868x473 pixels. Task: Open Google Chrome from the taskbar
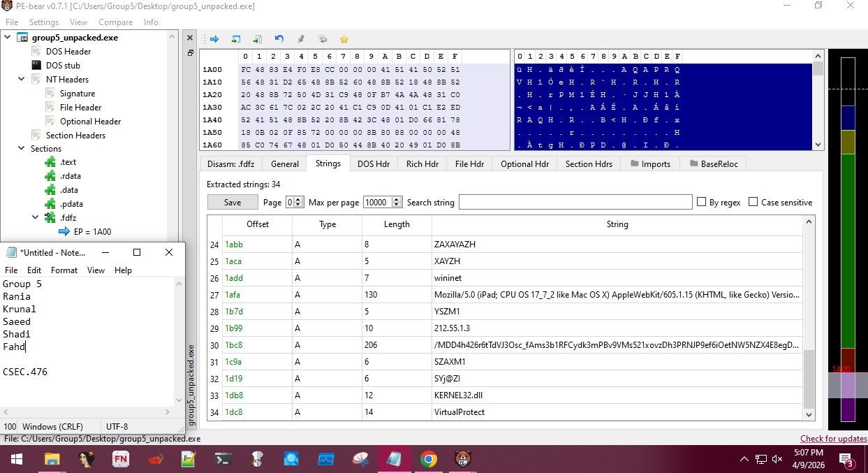428,459
